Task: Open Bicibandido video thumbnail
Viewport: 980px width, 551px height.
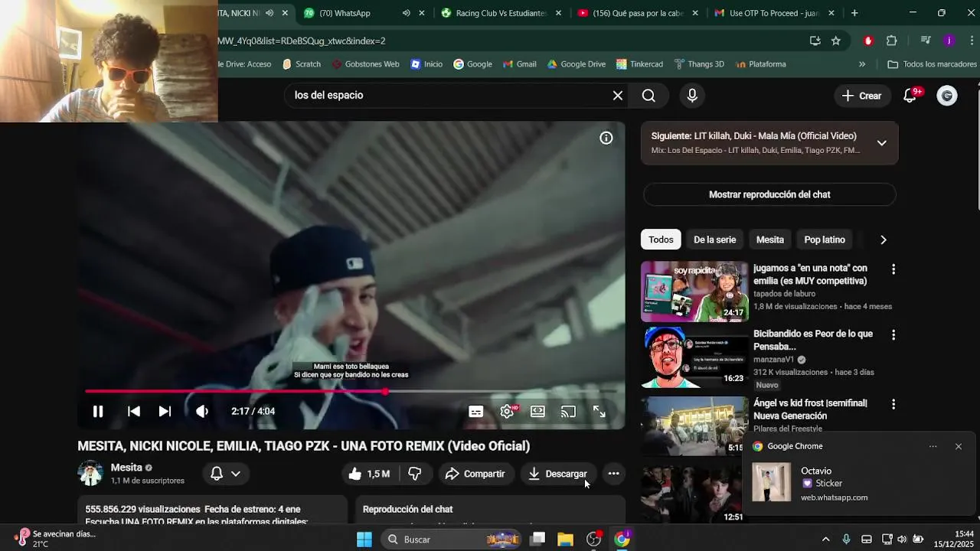Action: coord(694,357)
